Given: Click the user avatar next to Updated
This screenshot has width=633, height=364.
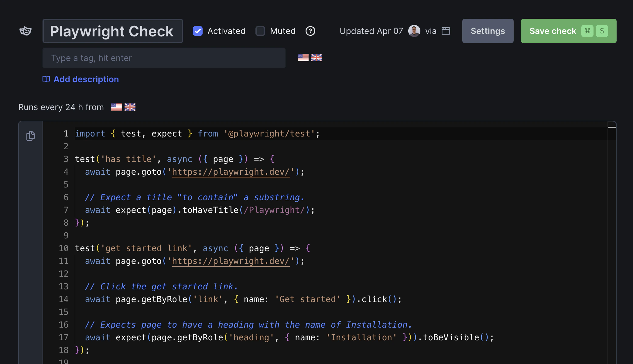Looking at the screenshot, I should [414, 31].
